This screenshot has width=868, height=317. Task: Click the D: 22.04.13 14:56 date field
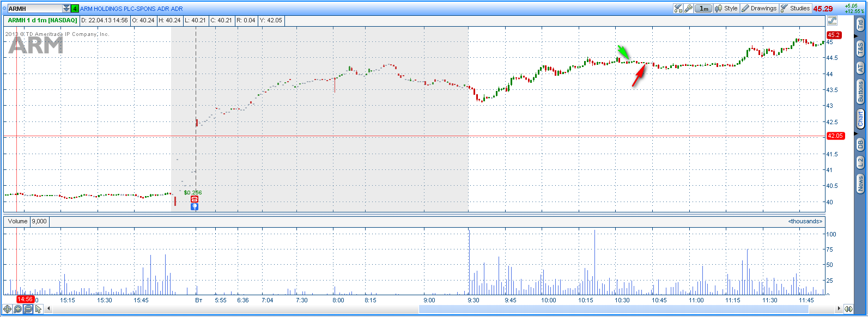(x=106, y=20)
